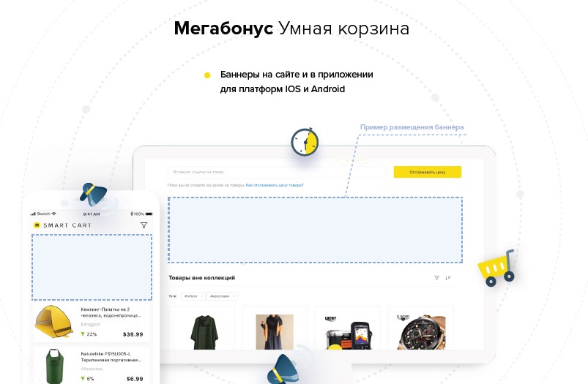The width and height of the screenshot is (588, 384).
Task: Open filter icon beside Товары вне коллекций
Action: (436, 278)
